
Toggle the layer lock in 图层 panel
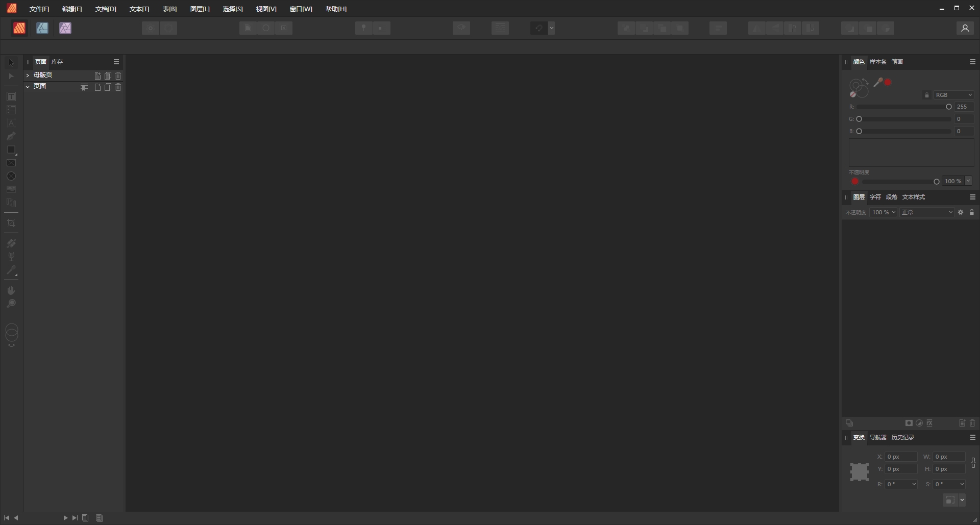972,212
